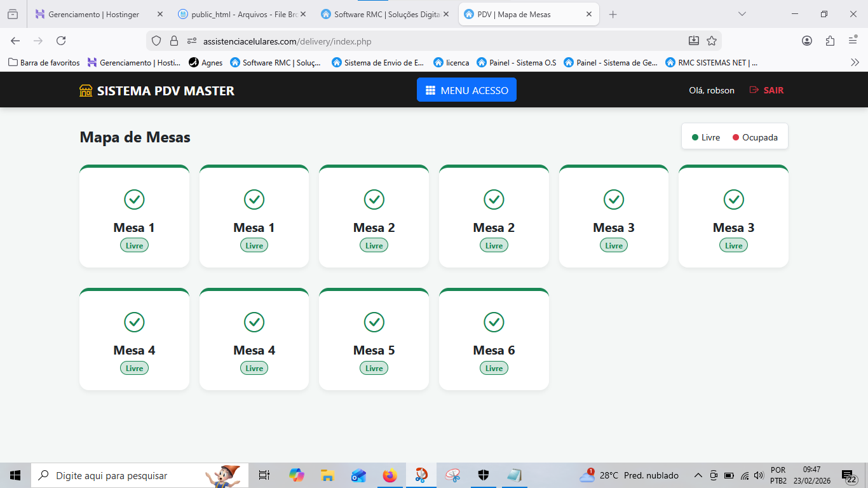Click the store icon beside SISTEMA PDV MASTER
This screenshot has width=868, height=488.
86,91
